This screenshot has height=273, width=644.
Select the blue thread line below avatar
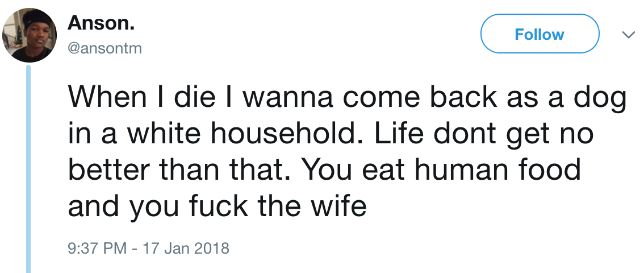pyautogui.click(x=28, y=168)
